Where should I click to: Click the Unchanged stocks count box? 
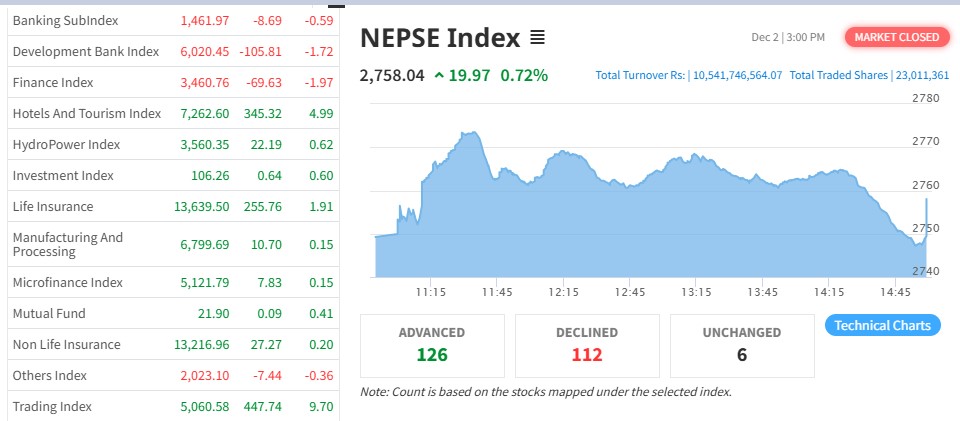pyautogui.click(x=742, y=344)
